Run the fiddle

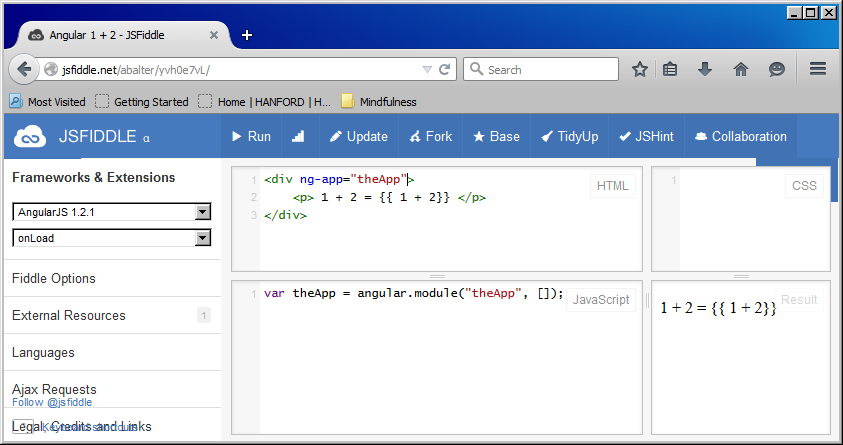click(x=251, y=137)
